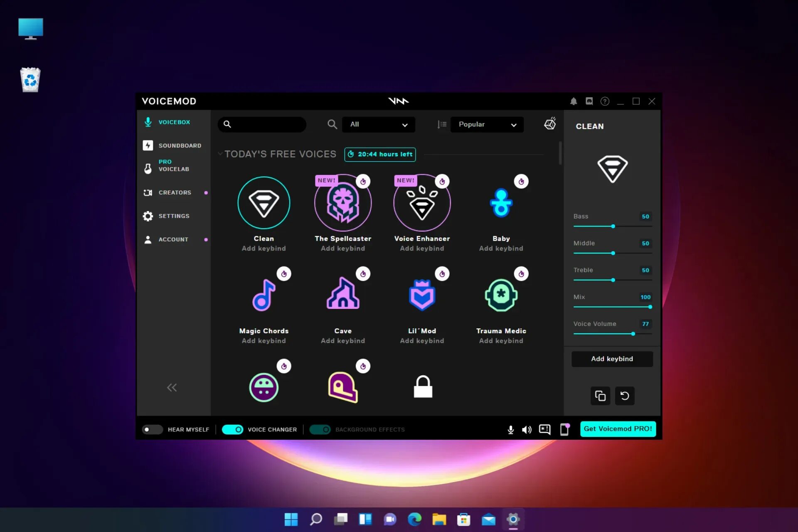
Task: Open the Popular sort dropdown
Action: pos(487,124)
